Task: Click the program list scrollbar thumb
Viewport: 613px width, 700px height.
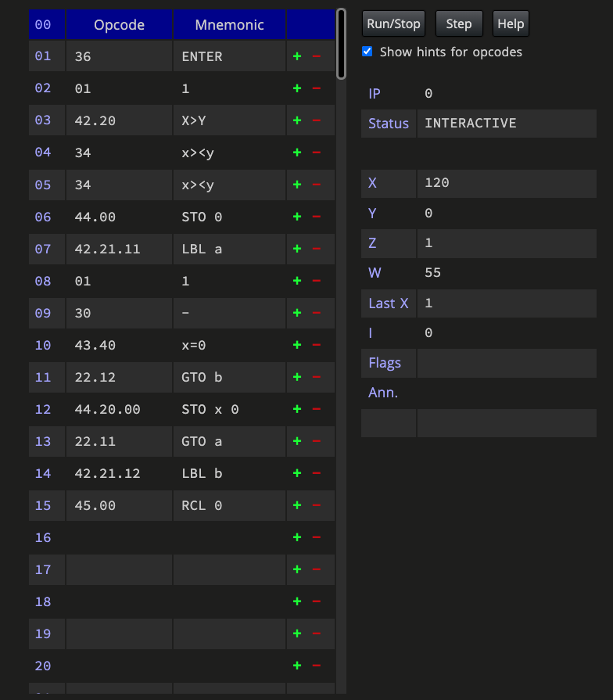Action: point(342,44)
